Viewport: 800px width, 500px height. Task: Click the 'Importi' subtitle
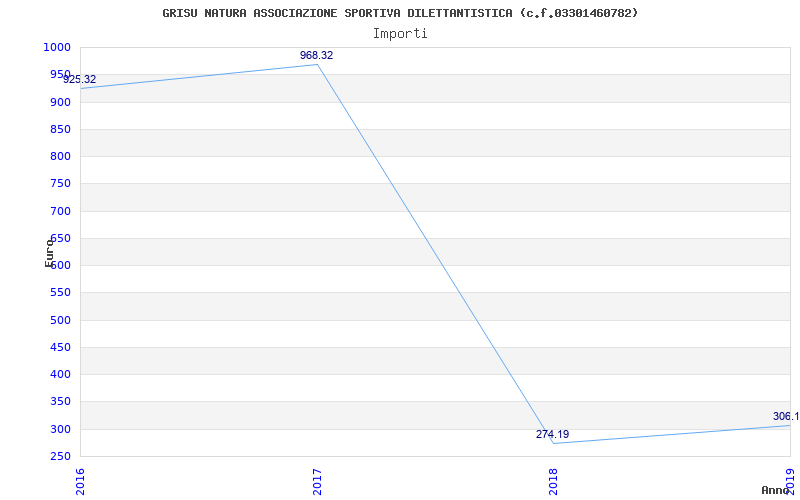(400, 34)
